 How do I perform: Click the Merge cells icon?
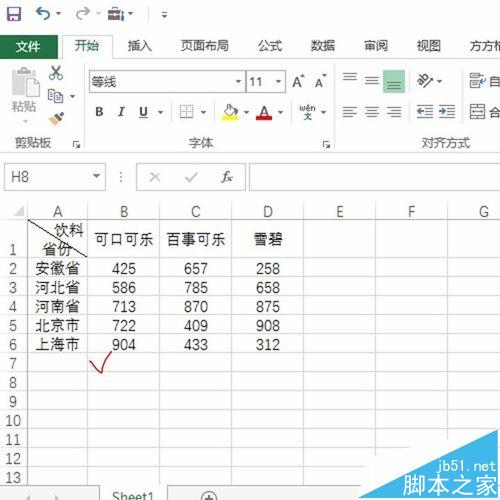coord(477,112)
